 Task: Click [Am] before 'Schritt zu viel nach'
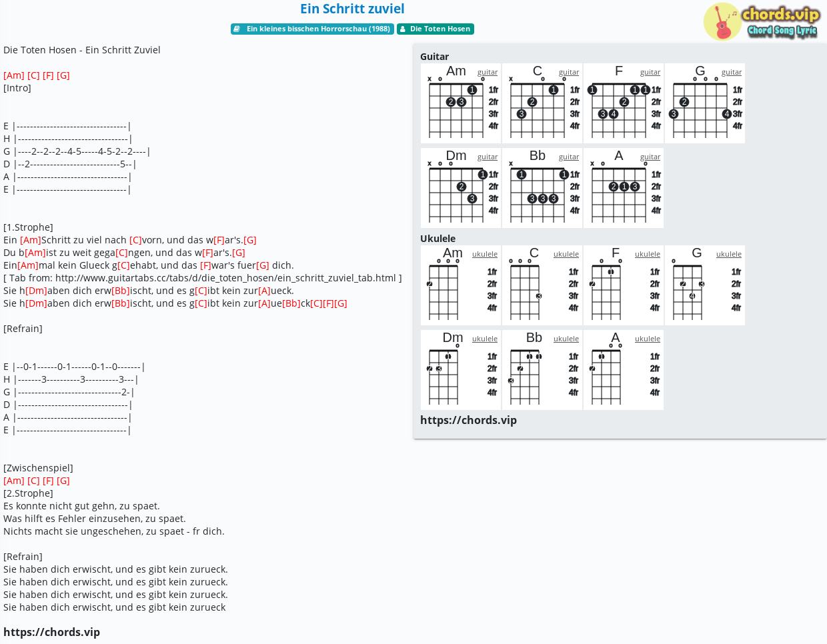[x=31, y=240]
